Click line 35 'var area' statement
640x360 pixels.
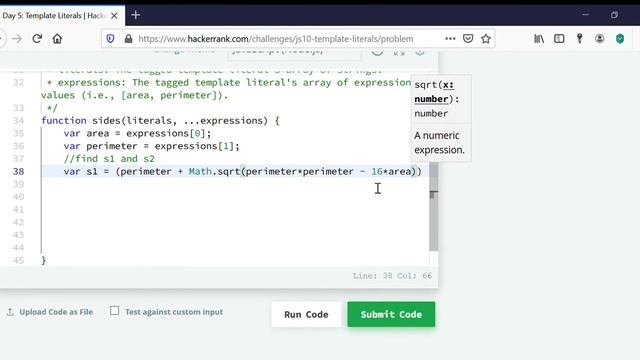pyautogui.click(x=137, y=133)
